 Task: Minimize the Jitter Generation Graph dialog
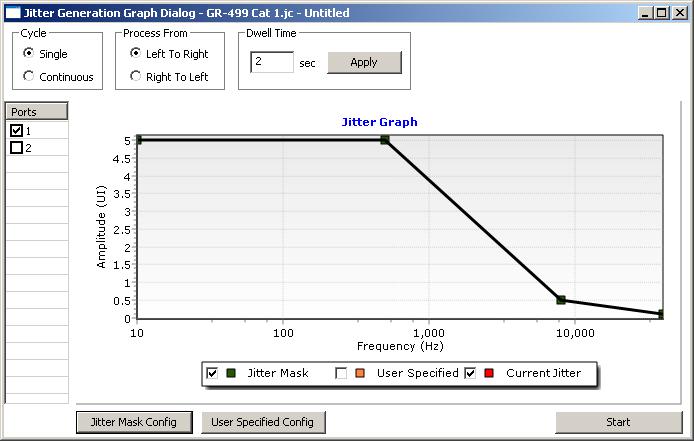click(645, 13)
